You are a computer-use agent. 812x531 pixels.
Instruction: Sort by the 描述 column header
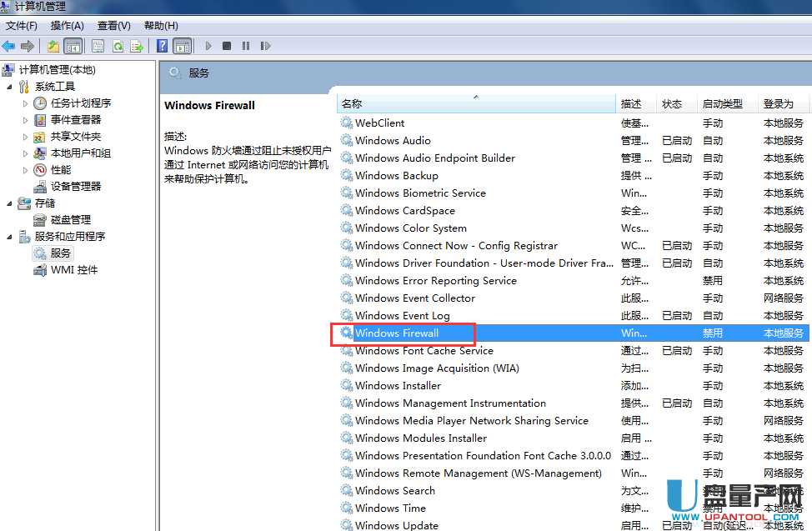636,103
